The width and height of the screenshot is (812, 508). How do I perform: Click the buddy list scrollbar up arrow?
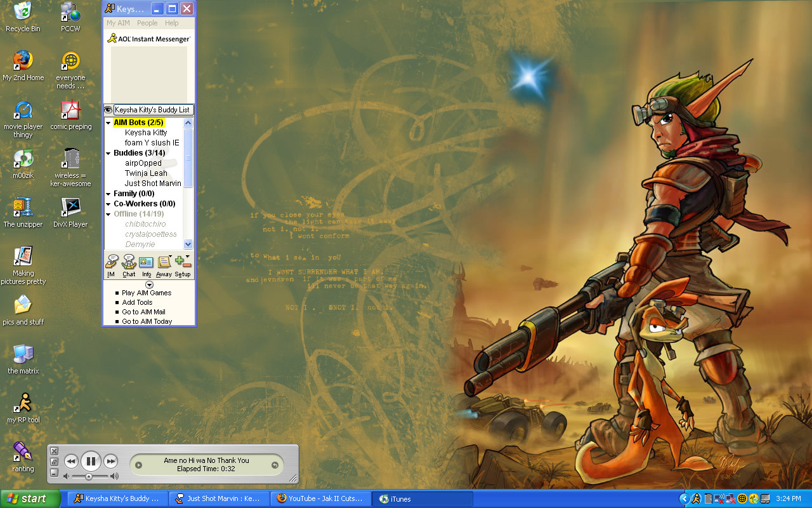tap(188, 123)
